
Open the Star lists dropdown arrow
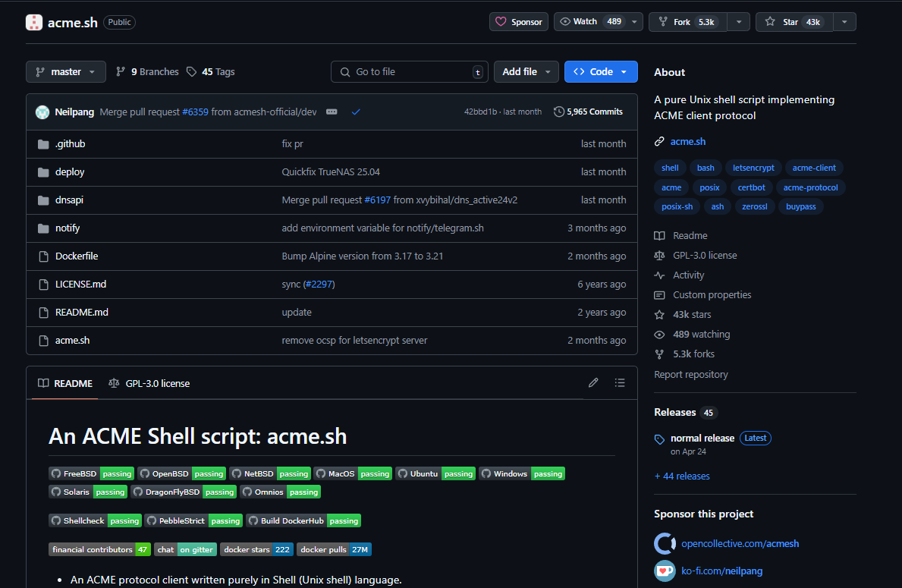[x=844, y=22]
